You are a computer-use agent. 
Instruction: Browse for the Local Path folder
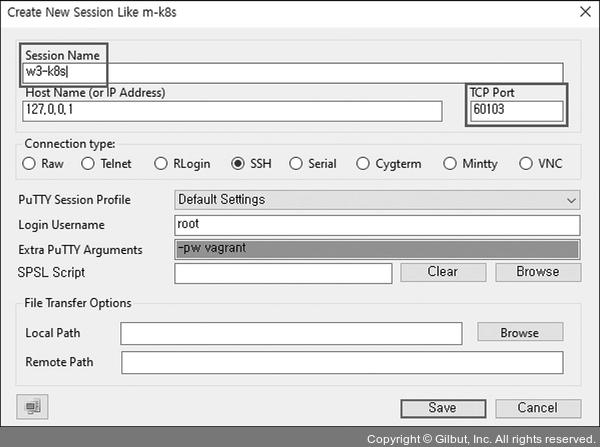pos(519,332)
